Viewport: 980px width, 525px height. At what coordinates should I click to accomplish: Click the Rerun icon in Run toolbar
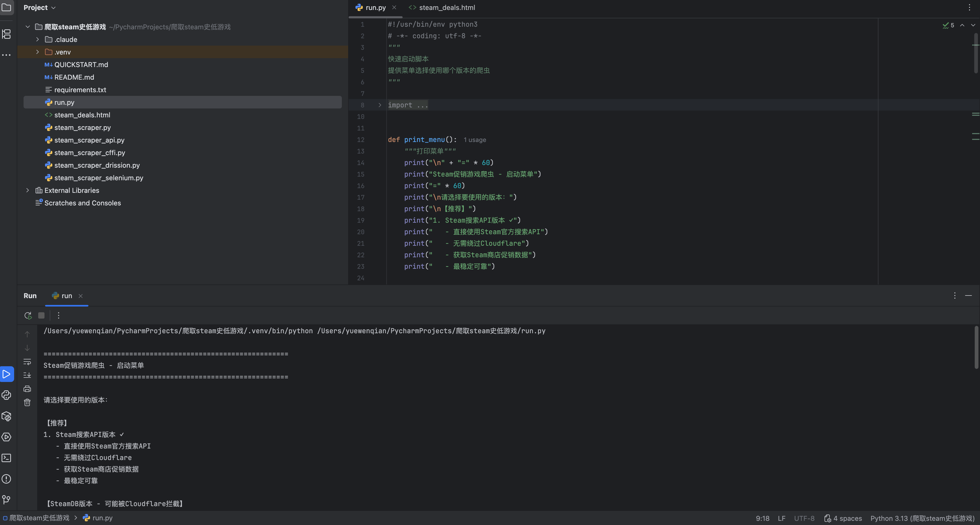pyautogui.click(x=28, y=315)
